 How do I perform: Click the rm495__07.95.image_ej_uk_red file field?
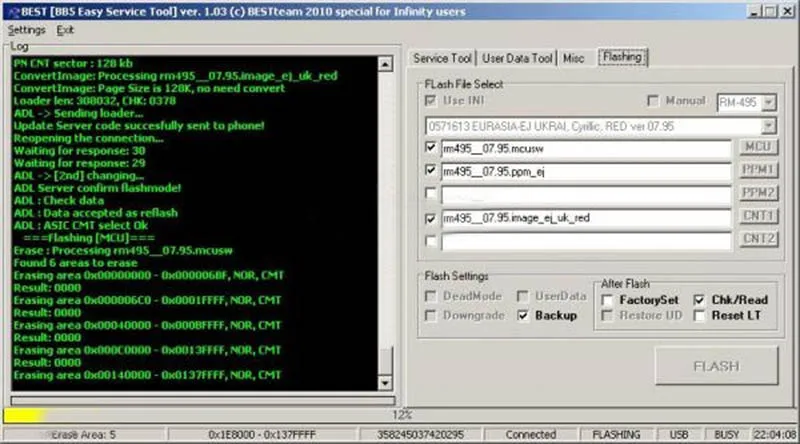[586, 218]
